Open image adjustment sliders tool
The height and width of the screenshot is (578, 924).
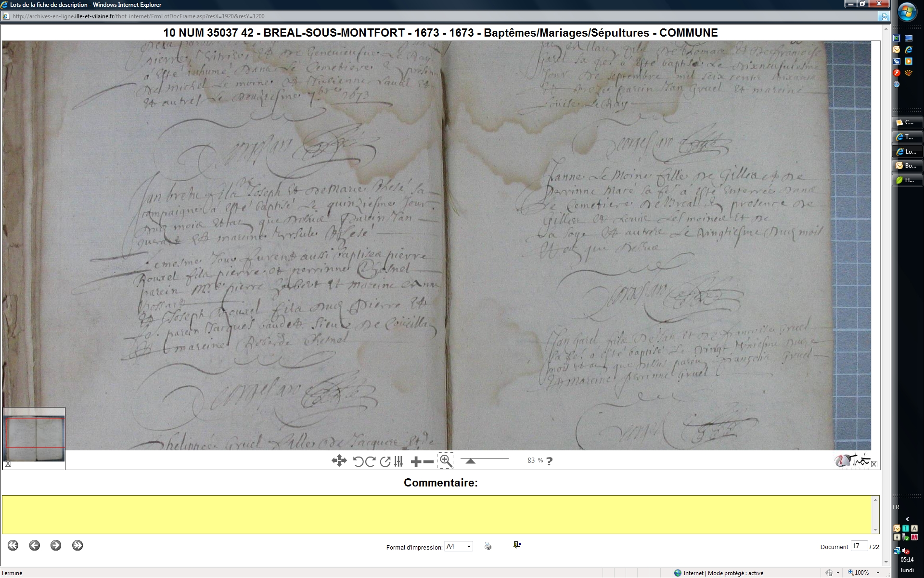398,461
